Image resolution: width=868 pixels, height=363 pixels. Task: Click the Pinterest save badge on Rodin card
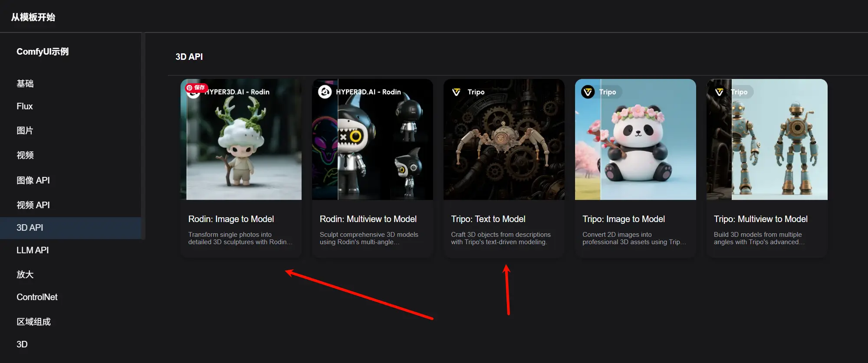[197, 88]
